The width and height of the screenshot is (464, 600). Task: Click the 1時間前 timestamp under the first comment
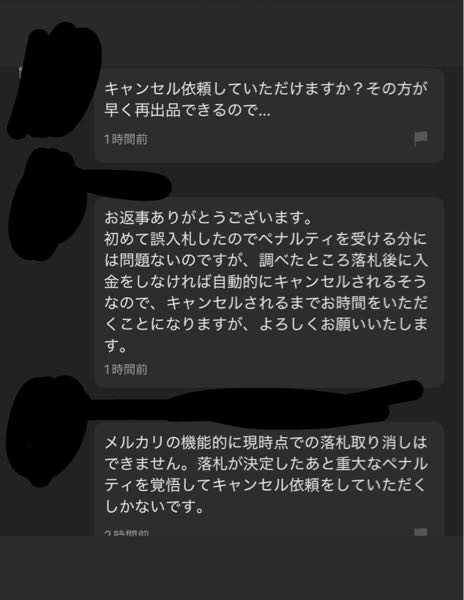[126, 139]
